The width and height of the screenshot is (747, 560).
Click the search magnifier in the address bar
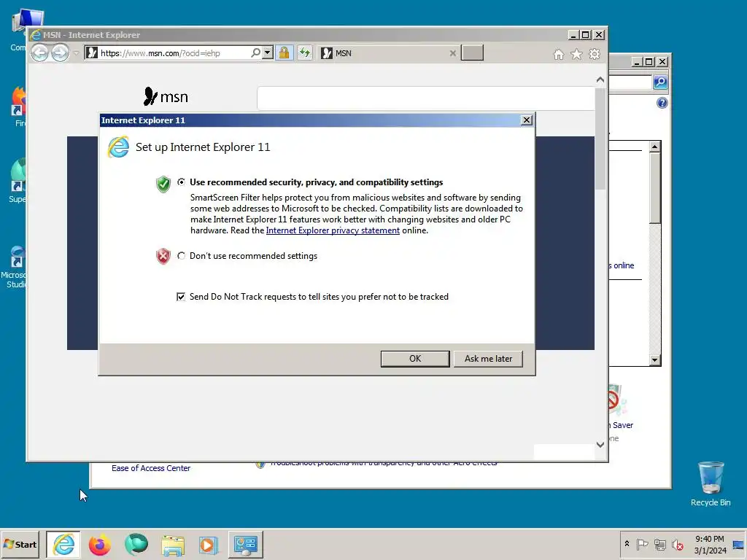pos(256,52)
